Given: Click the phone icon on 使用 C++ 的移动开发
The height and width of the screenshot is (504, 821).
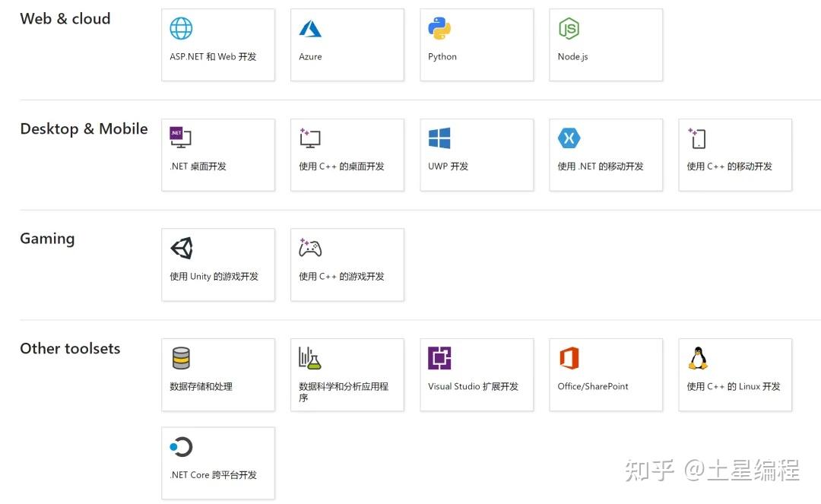Looking at the screenshot, I should [x=697, y=138].
